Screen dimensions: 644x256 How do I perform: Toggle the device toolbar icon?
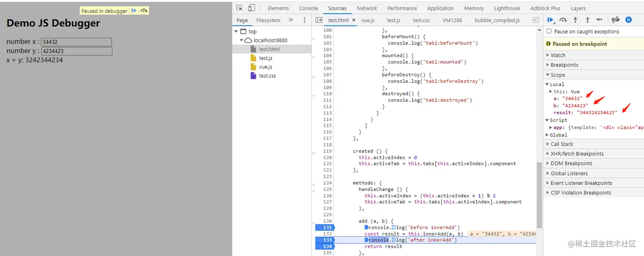pyautogui.click(x=251, y=8)
